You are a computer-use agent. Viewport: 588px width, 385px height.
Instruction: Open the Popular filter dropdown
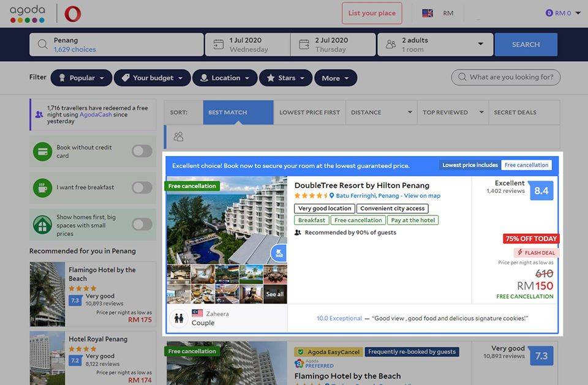click(x=81, y=78)
